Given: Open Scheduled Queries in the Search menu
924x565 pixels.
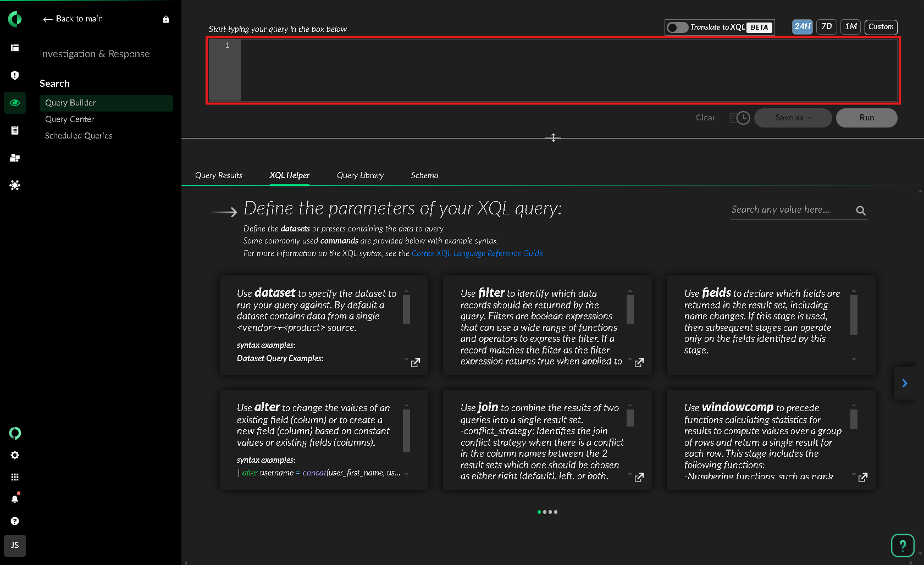Looking at the screenshot, I should click(x=79, y=136).
